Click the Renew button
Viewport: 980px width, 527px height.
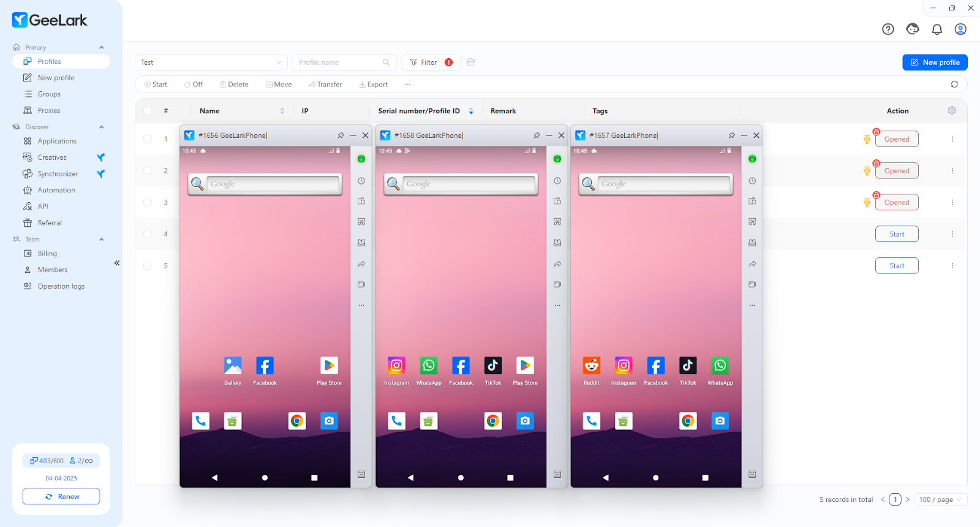point(61,496)
